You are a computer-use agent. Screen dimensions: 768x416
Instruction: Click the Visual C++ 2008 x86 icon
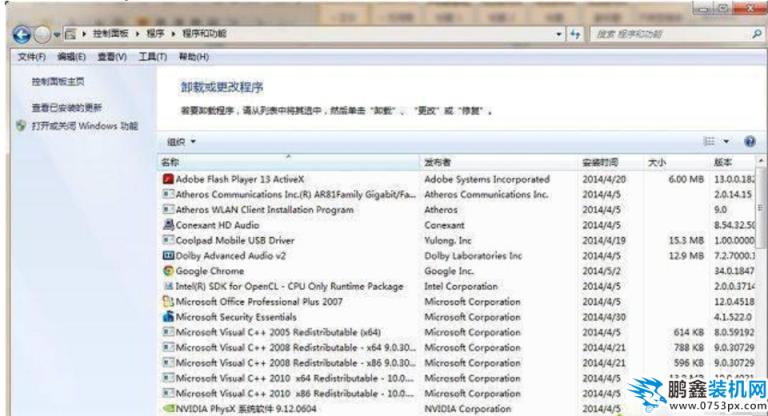(x=168, y=363)
